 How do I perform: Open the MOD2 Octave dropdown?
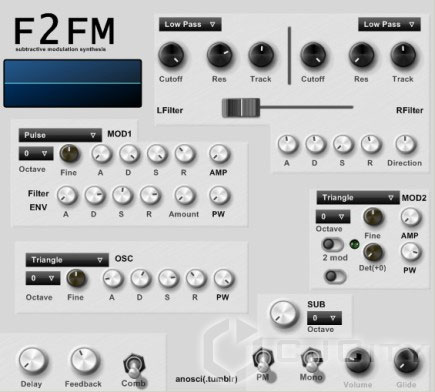[333, 217]
